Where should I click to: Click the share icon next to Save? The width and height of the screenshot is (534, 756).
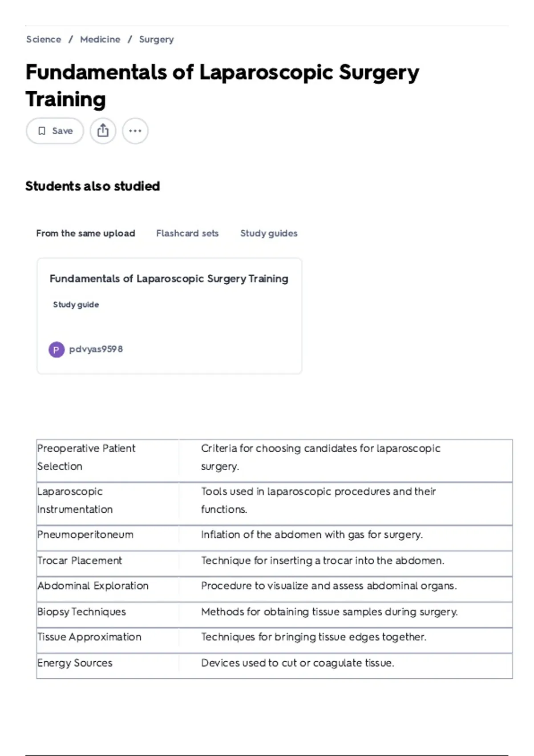[x=103, y=130]
